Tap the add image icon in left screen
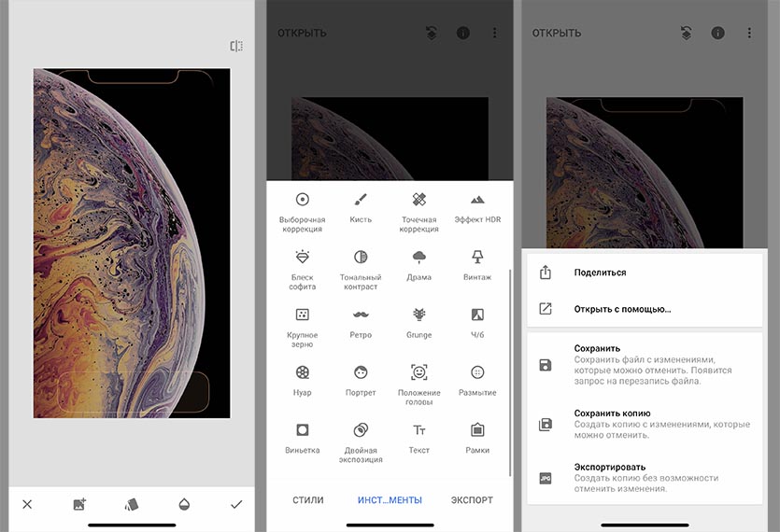 click(79, 504)
